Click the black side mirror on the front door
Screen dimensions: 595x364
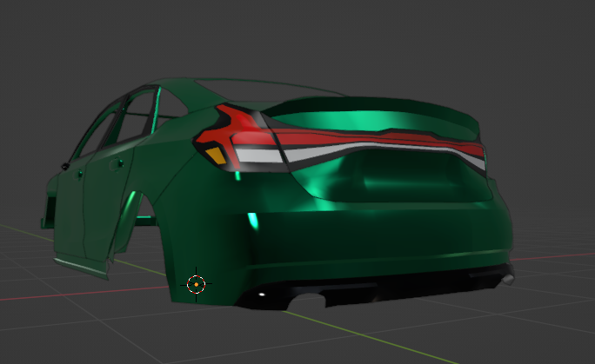click(x=65, y=166)
